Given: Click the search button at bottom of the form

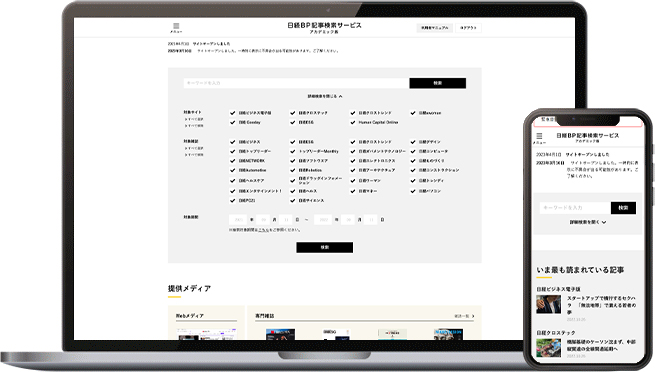Looking at the screenshot, I should click(x=325, y=248).
